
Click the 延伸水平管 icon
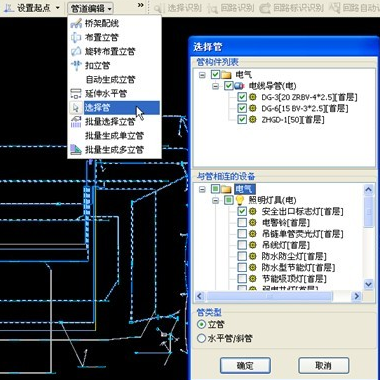(76, 93)
